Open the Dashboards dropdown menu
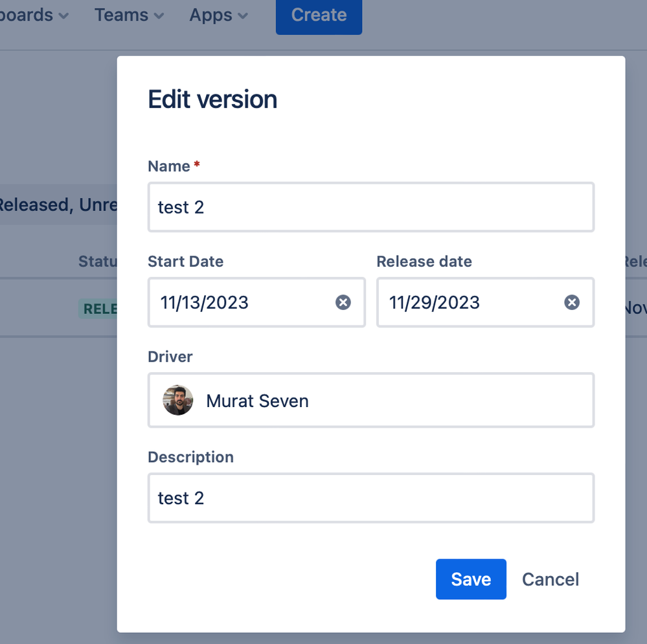Image resolution: width=647 pixels, height=644 pixels. pyautogui.click(x=34, y=16)
